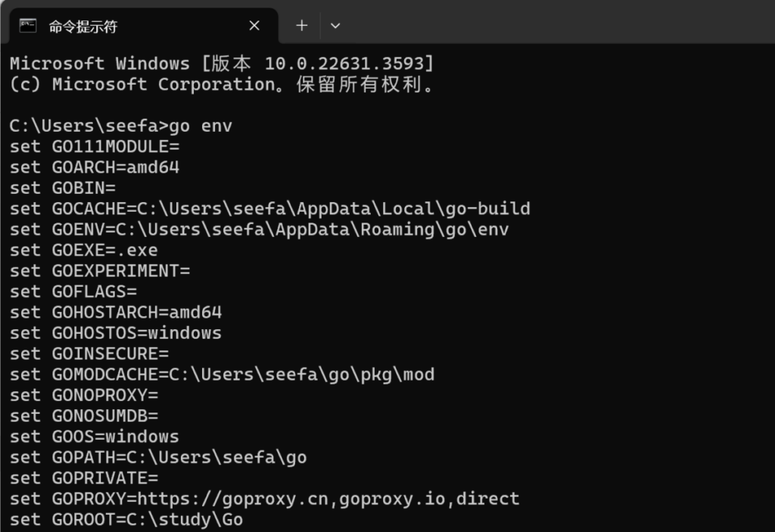Image resolution: width=775 pixels, height=532 pixels.
Task: Click the Command Prompt tab icon
Action: (x=28, y=25)
